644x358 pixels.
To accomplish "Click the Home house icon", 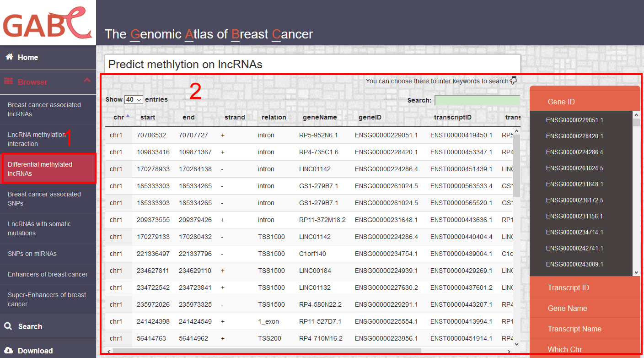I will pos(9,57).
